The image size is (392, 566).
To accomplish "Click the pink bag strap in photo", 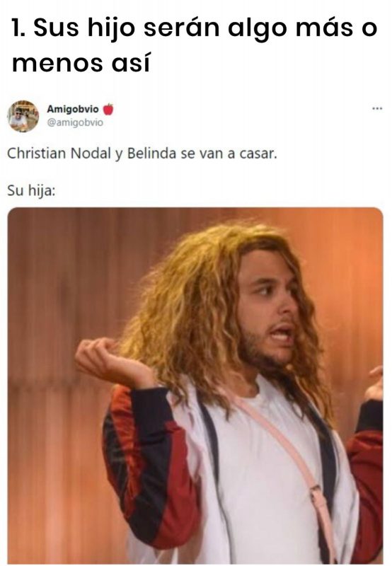I will (285, 453).
